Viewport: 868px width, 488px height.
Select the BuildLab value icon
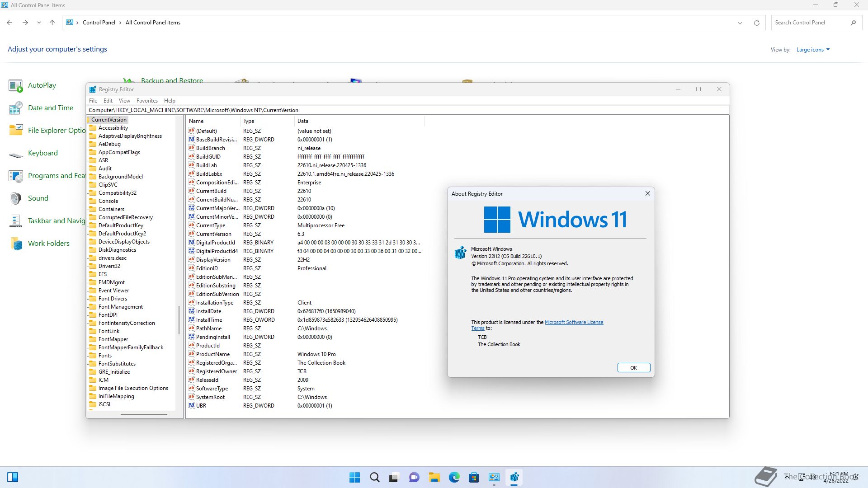192,165
